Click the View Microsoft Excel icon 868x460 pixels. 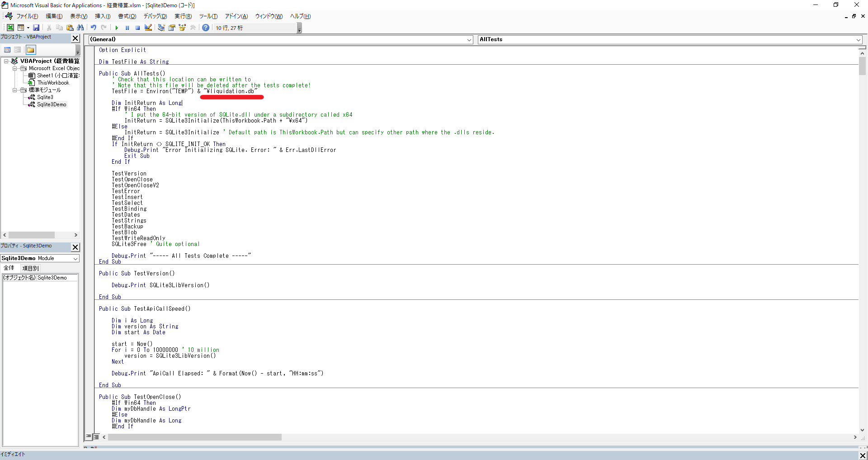point(10,28)
